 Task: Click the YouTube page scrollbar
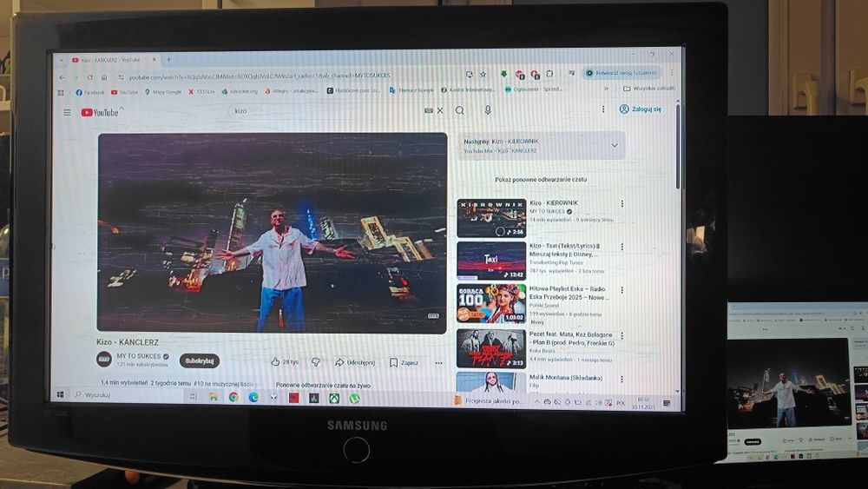click(678, 145)
